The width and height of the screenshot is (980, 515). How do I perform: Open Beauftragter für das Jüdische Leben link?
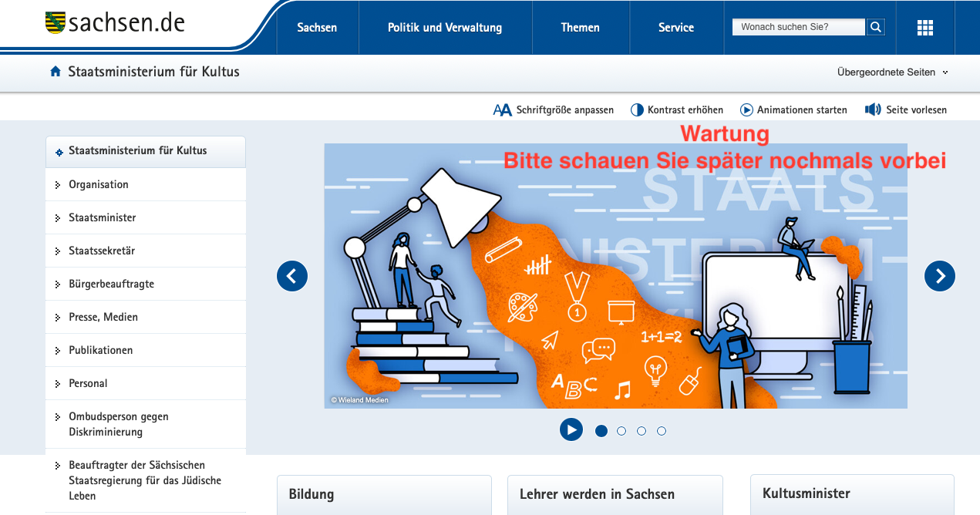click(x=145, y=480)
